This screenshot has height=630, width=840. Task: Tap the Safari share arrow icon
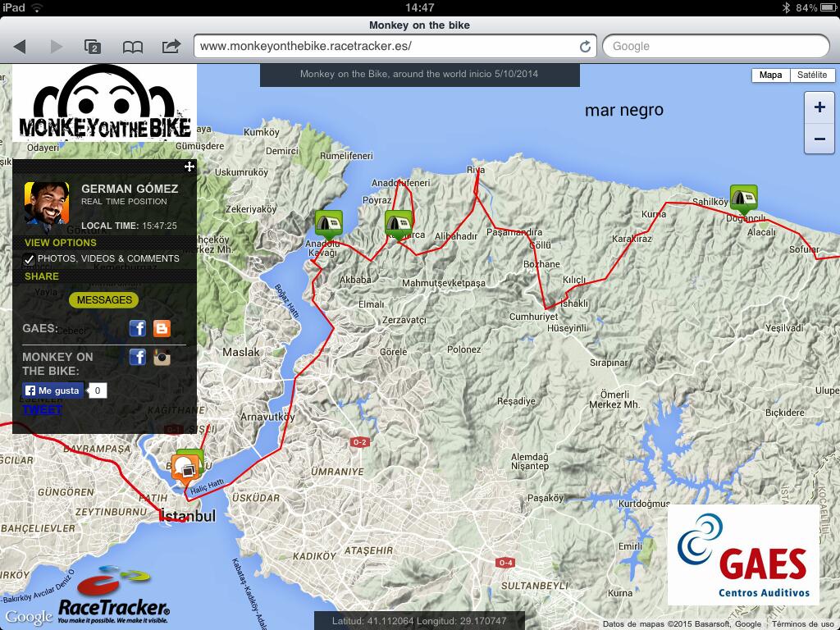[171, 46]
